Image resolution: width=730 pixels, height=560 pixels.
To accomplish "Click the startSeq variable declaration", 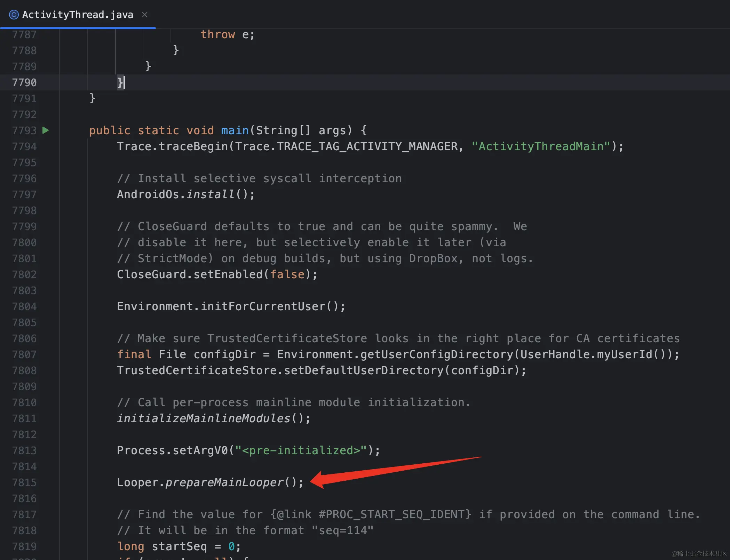I will (179, 546).
